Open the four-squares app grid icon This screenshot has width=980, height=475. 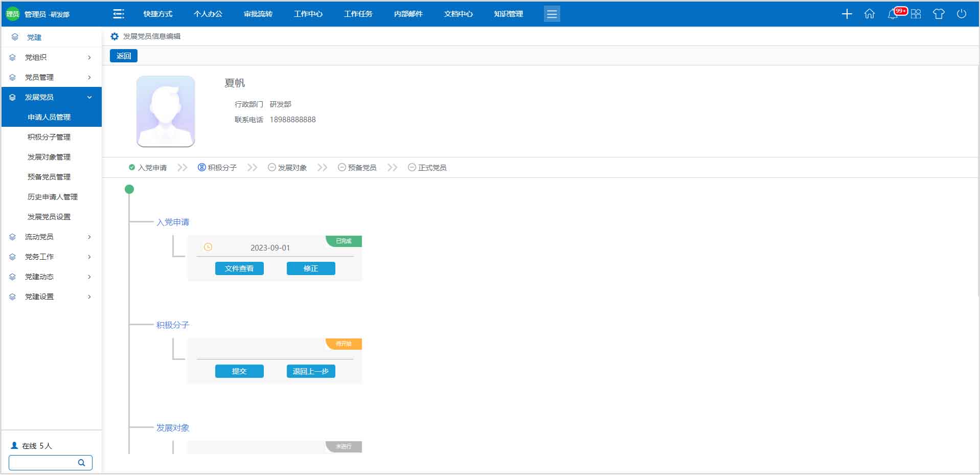pyautogui.click(x=916, y=14)
